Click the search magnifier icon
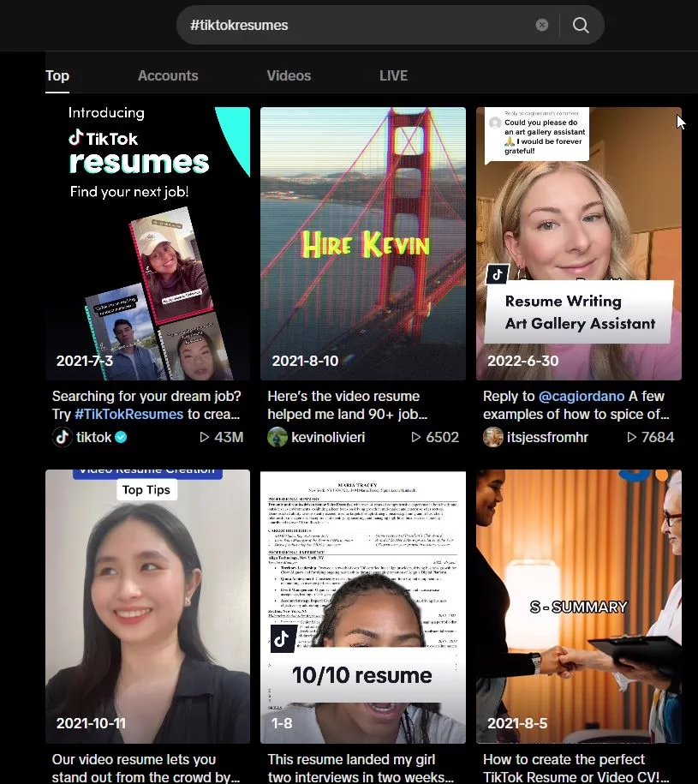Viewport: 698px width, 784px height. (x=581, y=25)
